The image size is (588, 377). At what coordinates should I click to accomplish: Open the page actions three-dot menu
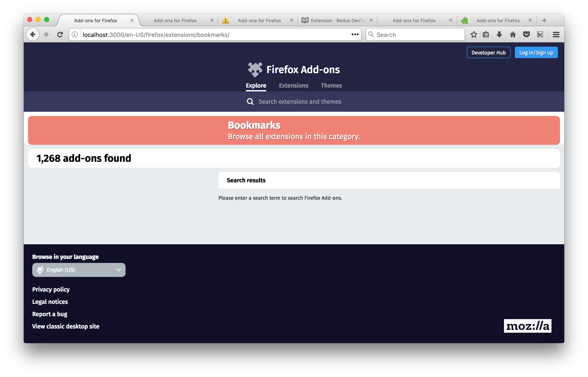355,35
